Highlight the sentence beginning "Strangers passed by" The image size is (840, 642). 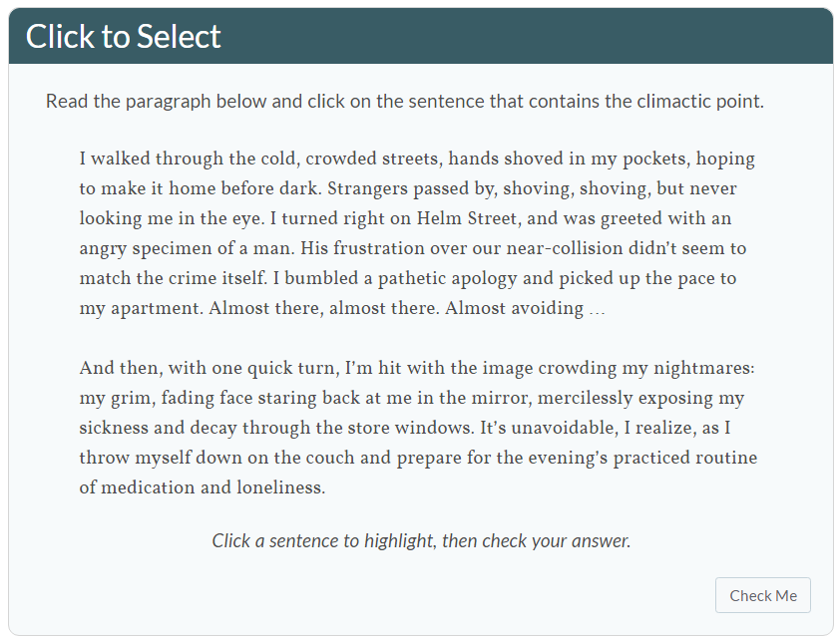tap(499, 189)
